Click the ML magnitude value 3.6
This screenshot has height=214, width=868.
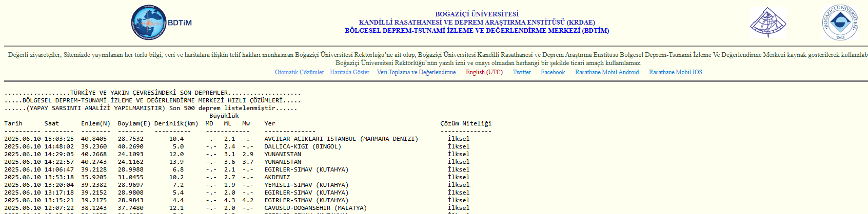pyautogui.click(x=229, y=162)
